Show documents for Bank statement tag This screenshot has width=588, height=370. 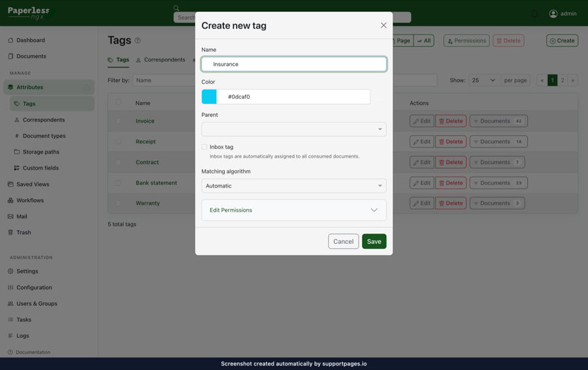[498, 183]
